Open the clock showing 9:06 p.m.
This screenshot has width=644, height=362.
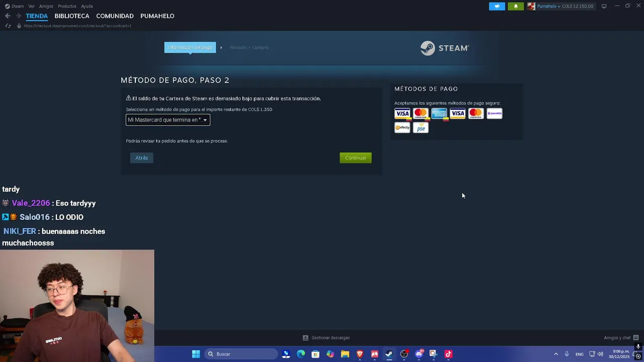[619, 354]
